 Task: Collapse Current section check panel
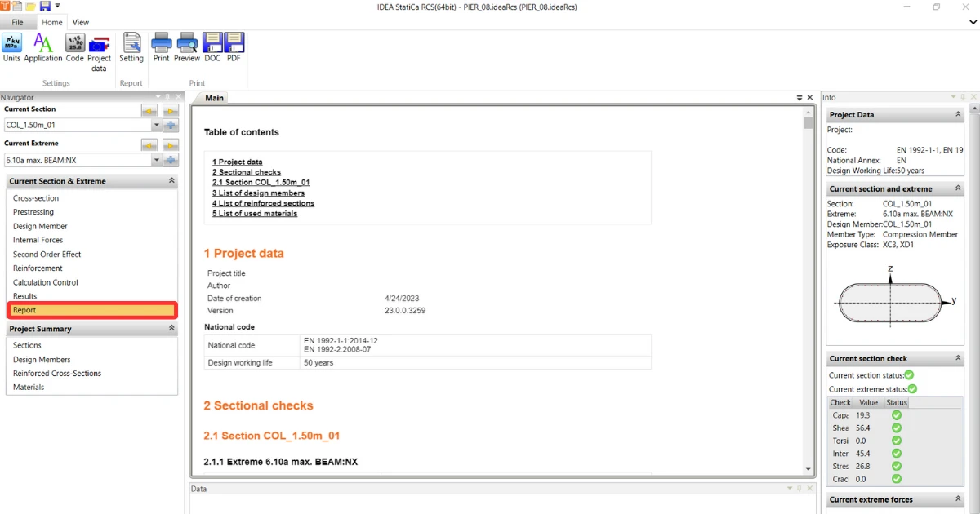click(958, 358)
